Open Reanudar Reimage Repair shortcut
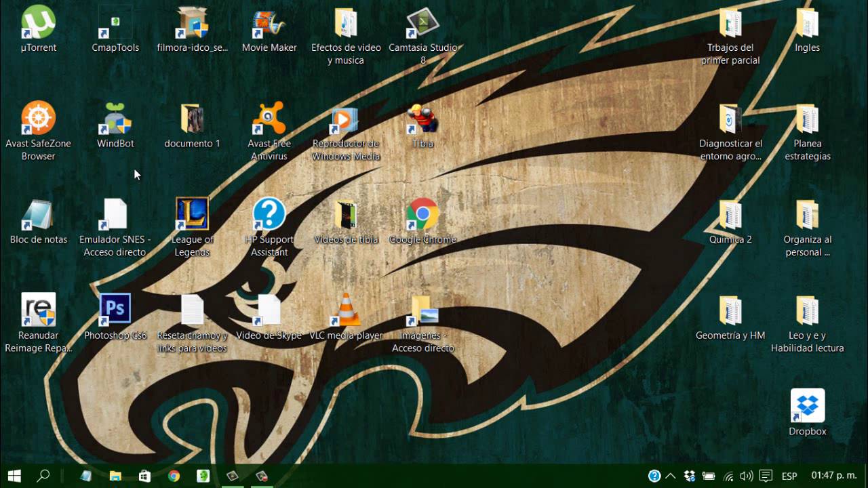 pos(38,324)
